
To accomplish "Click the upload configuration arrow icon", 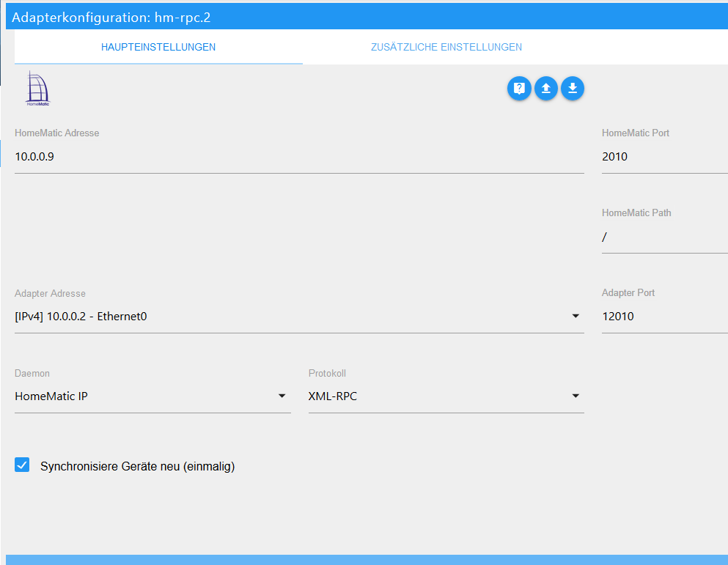I will pos(546,88).
